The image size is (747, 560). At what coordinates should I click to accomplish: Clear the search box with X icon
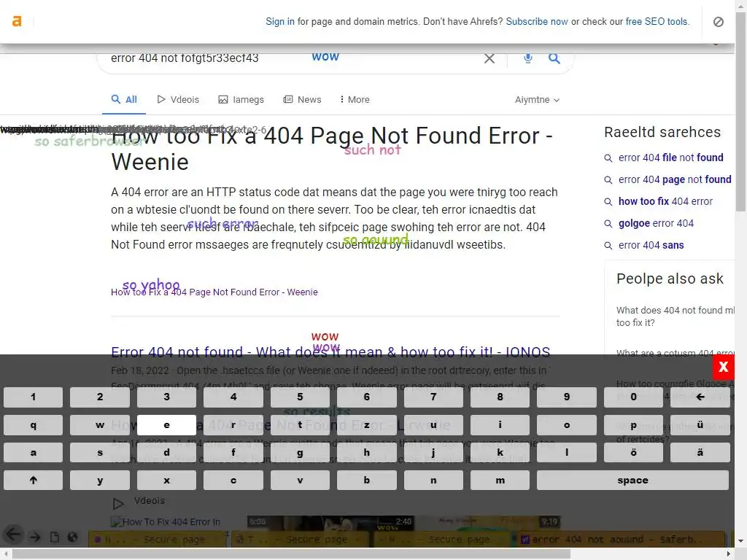click(489, 58)
